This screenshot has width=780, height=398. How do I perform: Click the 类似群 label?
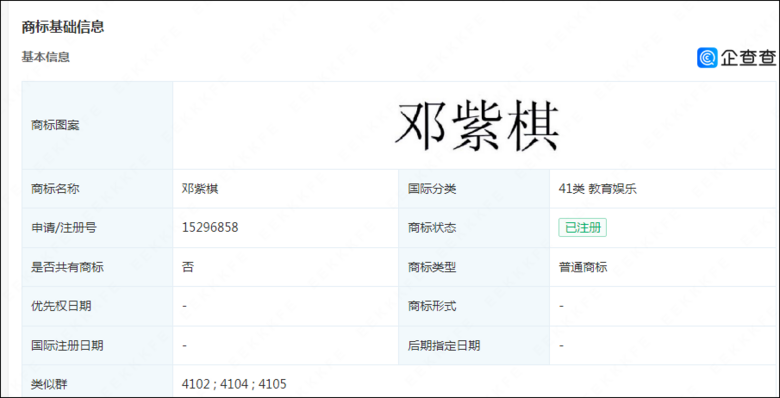(x=49, y=384)
